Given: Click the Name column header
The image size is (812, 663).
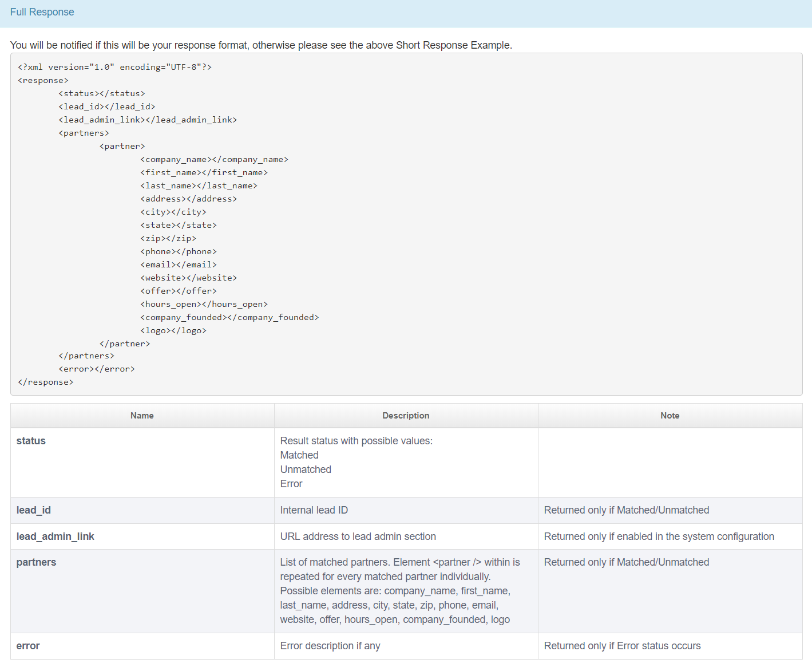Looking at the screenshot, I should pos(142,416).
